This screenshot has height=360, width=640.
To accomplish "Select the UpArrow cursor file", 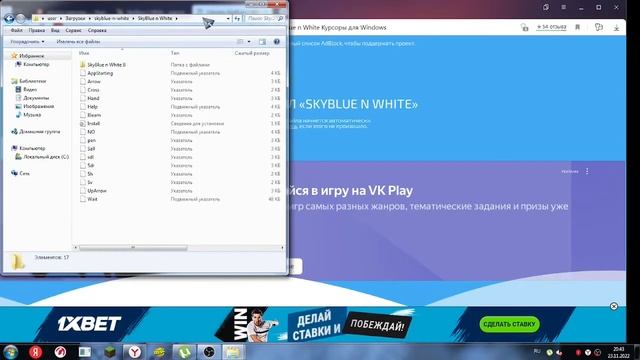I will (97, 191).
